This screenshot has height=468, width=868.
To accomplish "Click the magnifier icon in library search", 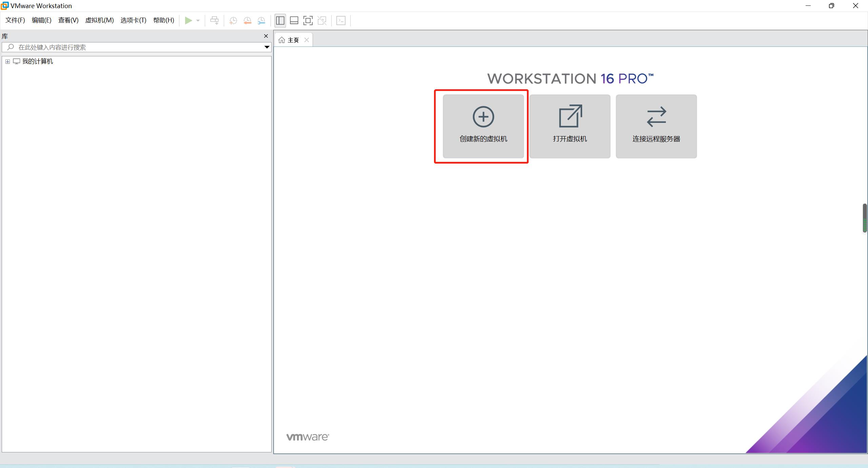I will pos(11,47).
